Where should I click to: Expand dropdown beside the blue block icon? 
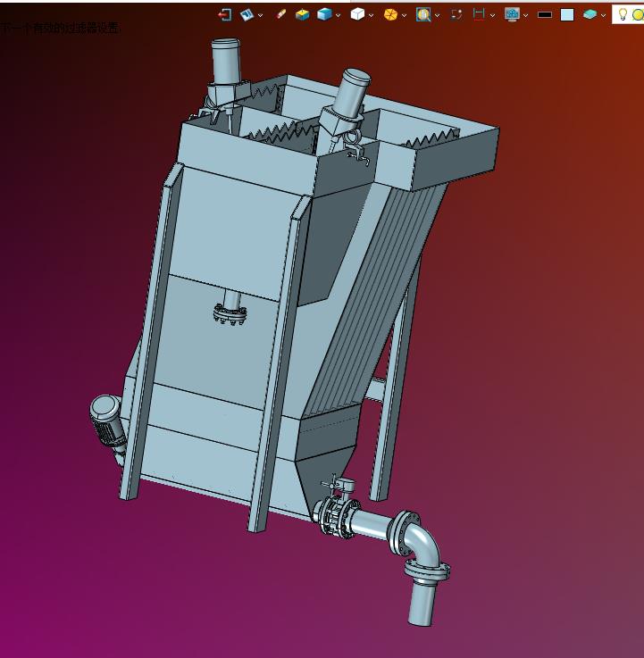[338, 15]
